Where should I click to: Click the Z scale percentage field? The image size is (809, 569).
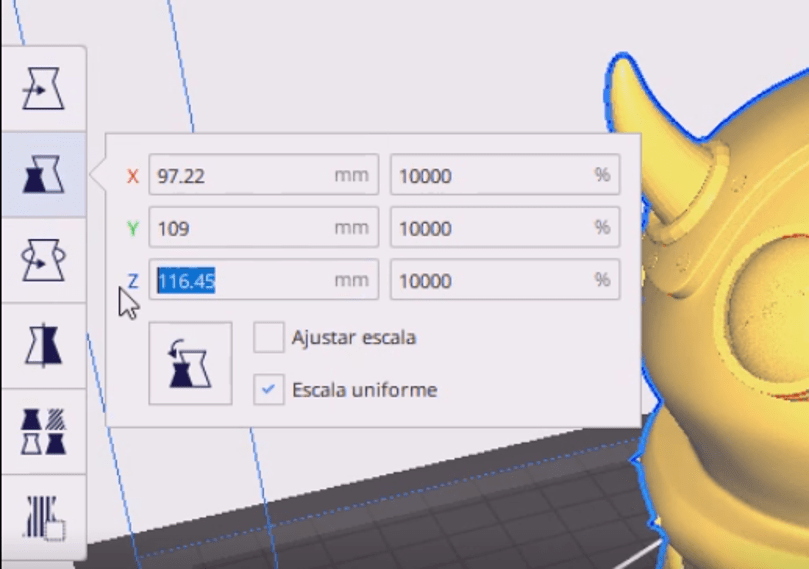pos(505,280)
